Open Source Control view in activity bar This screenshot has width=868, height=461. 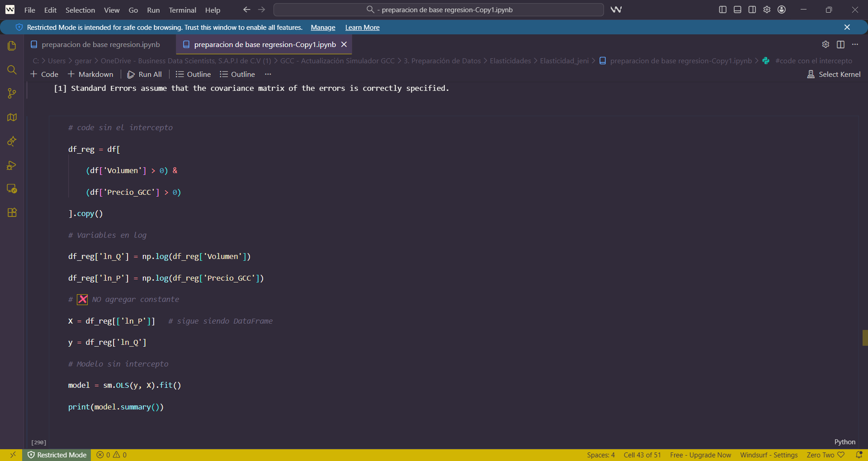click(12, 94)
